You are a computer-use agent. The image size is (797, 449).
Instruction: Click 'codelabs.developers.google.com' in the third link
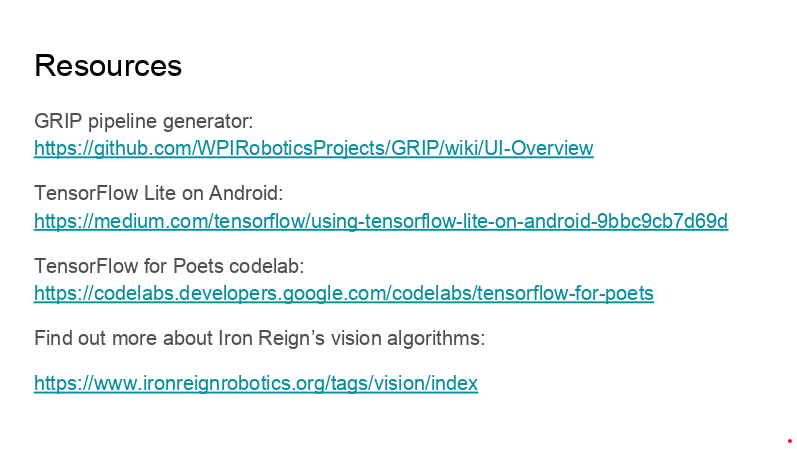point(241,293)
